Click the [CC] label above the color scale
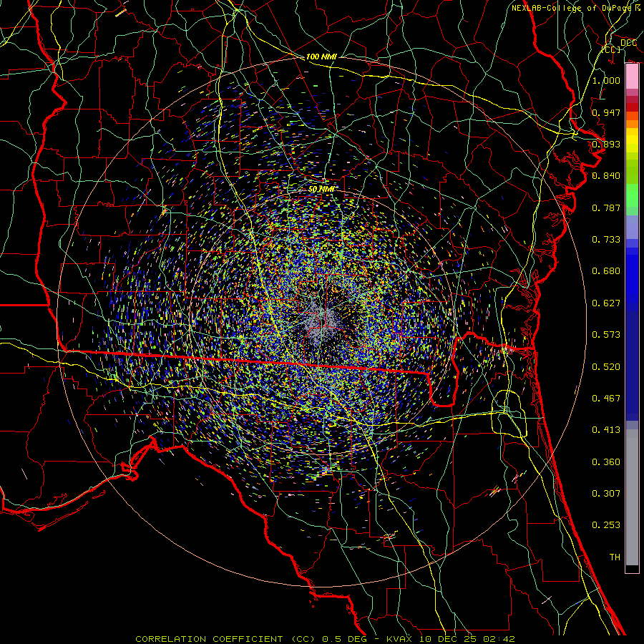 coord(611,49)
